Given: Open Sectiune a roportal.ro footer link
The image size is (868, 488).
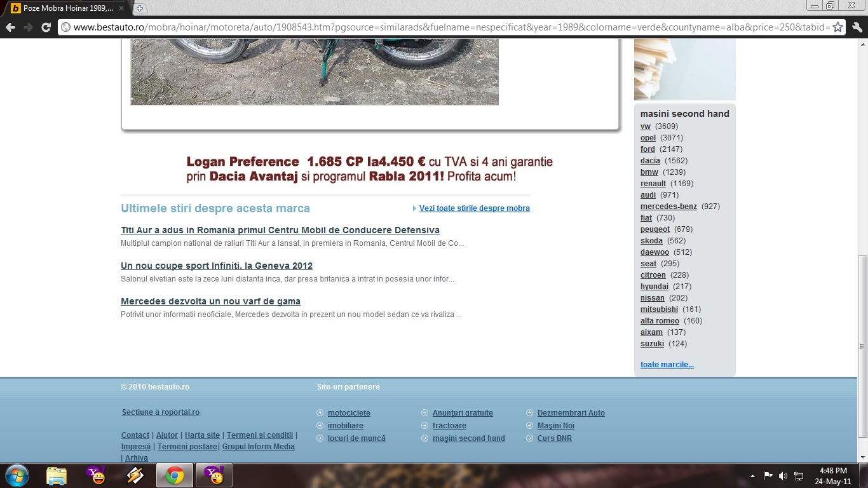Looking at the screenshot, I should (161, 412).
